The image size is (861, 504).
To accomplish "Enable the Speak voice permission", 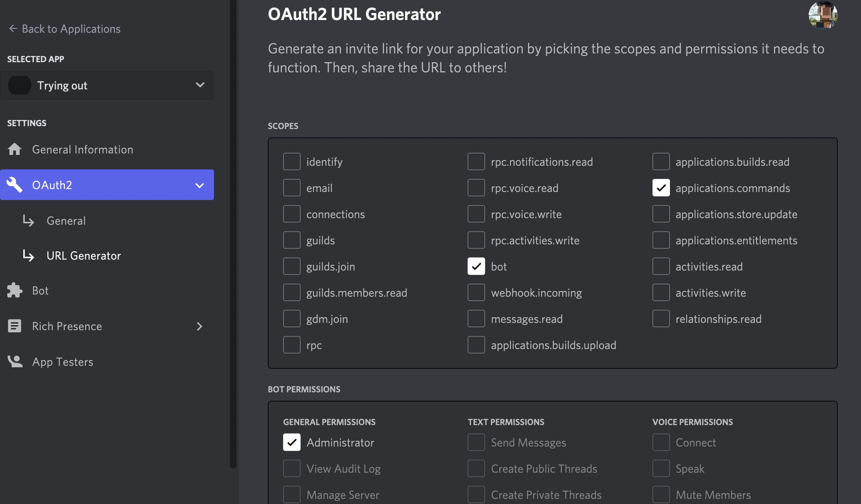I will (661, 468).
